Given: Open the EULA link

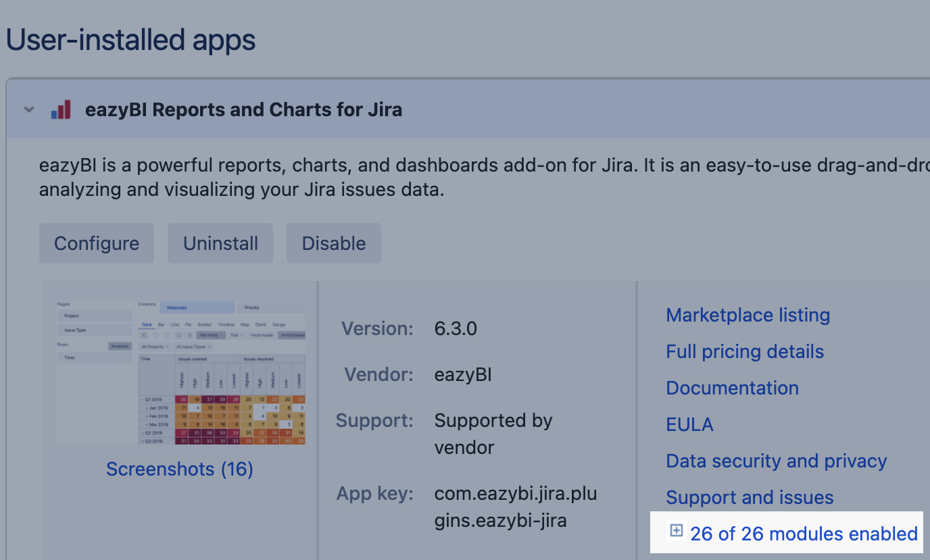Looking at the screenshot, I should (x=689, y=425).
